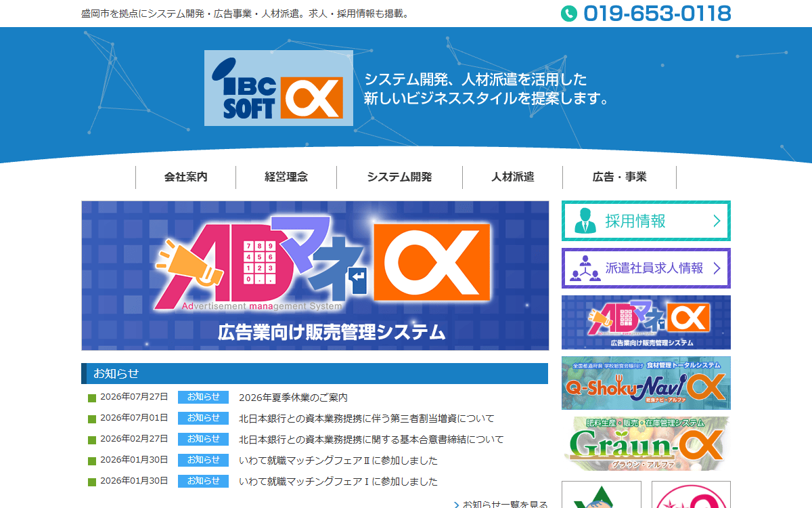Open the 広告・事業 menu item

[x=619, y=177]
